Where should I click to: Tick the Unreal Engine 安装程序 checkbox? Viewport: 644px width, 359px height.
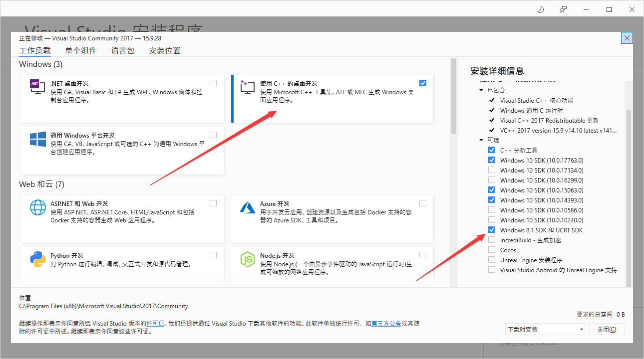pos(492,260)
